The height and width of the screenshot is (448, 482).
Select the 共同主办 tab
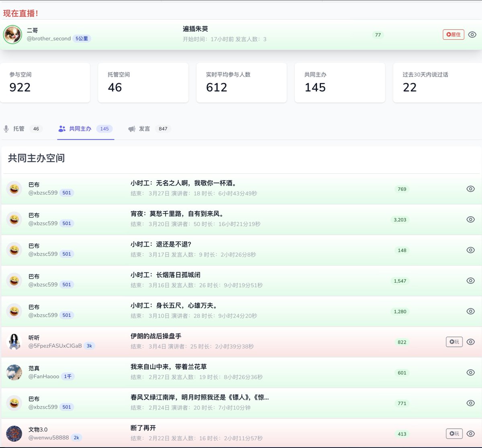[86, 129]
